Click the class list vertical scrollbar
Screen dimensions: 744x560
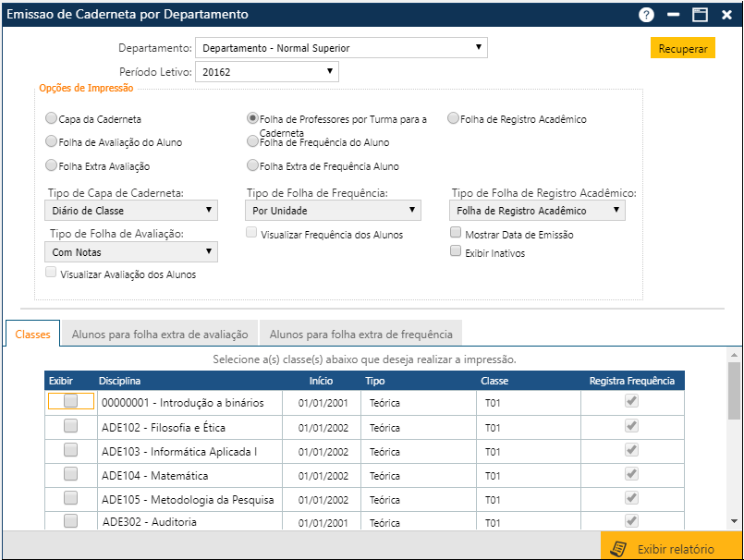click(x=734, y=390)
